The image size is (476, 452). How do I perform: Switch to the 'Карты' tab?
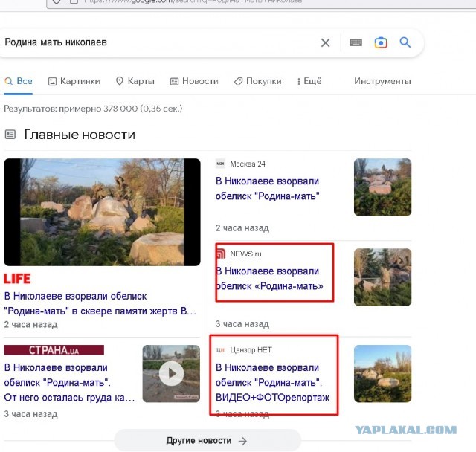(x=135, y=81)
